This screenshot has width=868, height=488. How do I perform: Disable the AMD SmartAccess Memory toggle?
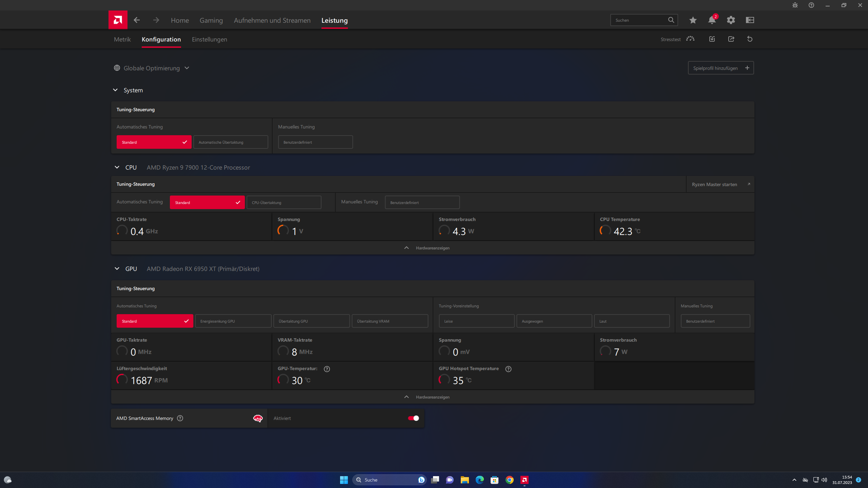[413, 418]
